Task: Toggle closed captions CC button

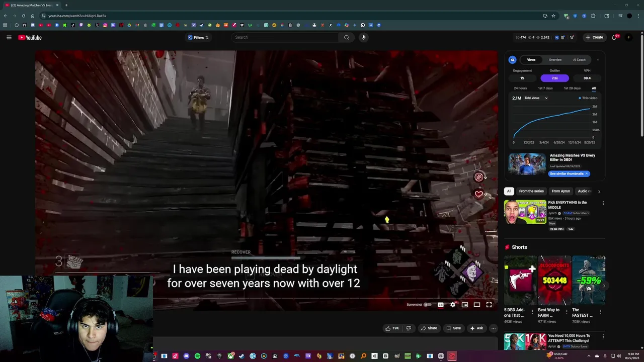Action: point(441,305)
